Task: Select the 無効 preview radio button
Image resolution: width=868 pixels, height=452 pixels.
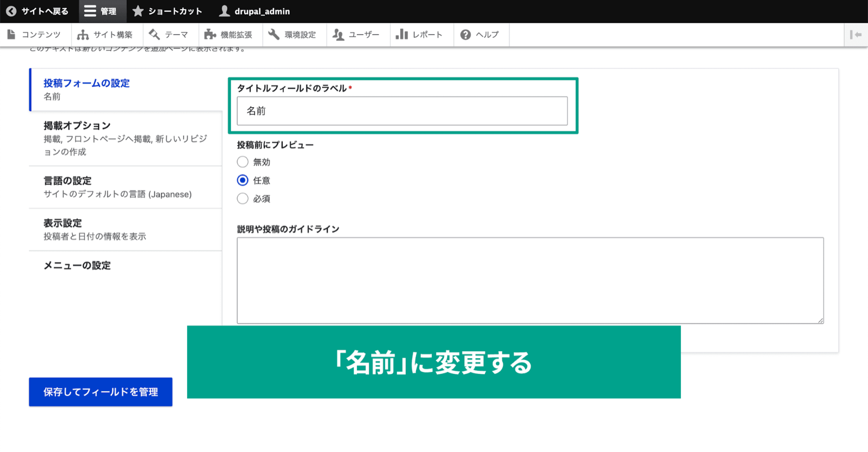Action: (242, 162)
